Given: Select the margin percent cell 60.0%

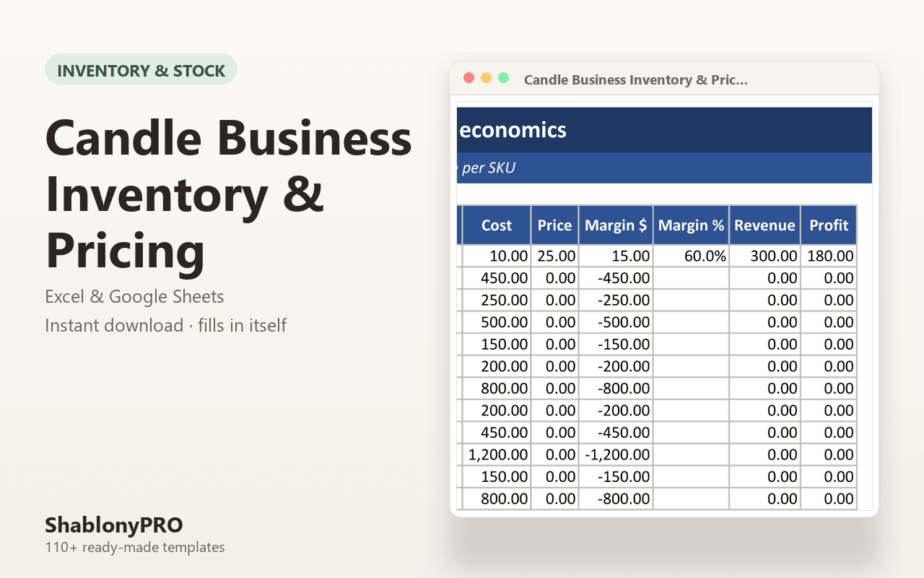Looking at the screenshot, I should point(691,256).
